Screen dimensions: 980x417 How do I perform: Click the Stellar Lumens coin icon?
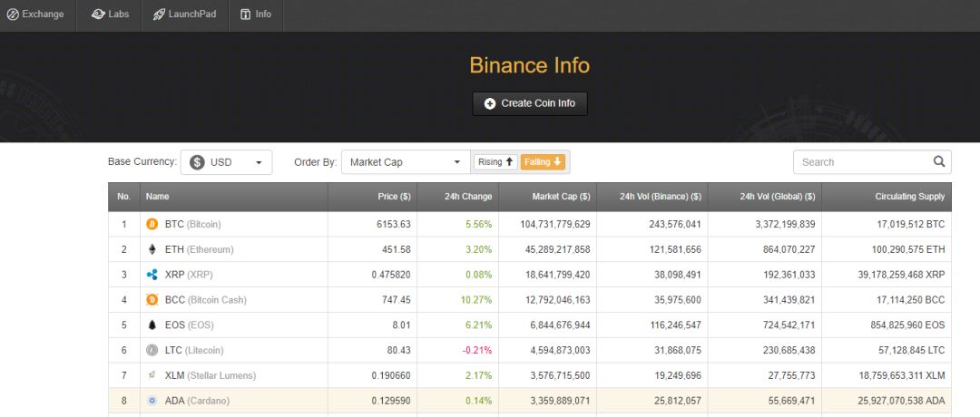(152, 375)
